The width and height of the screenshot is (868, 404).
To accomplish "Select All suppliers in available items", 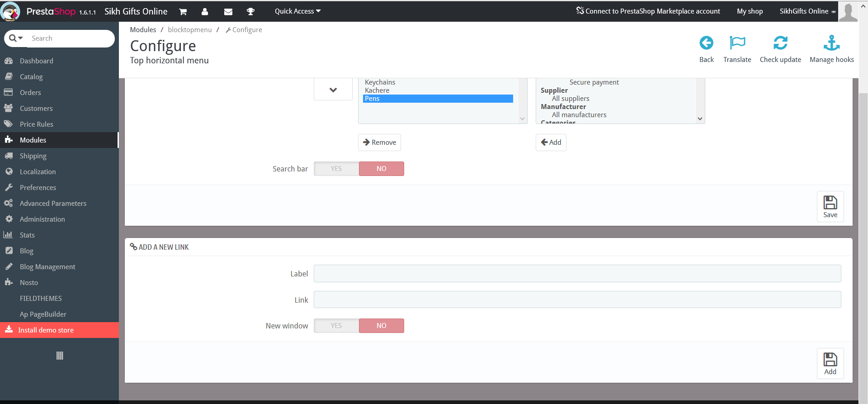I will (x=571, y=99).
